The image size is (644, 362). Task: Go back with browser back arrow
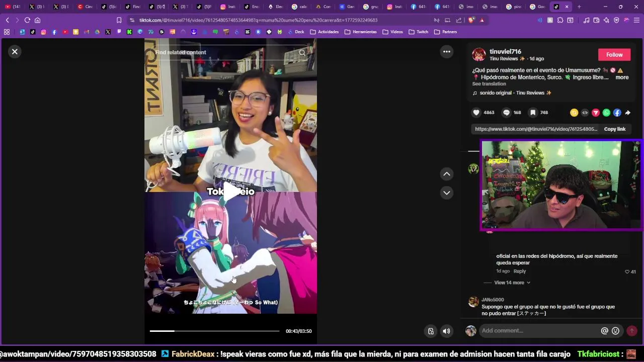coord(7,20)
